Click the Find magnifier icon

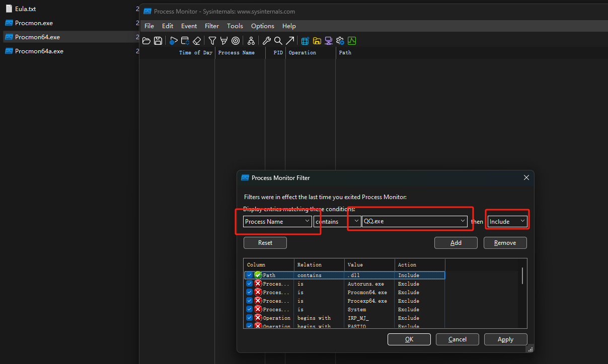point(278,41)
